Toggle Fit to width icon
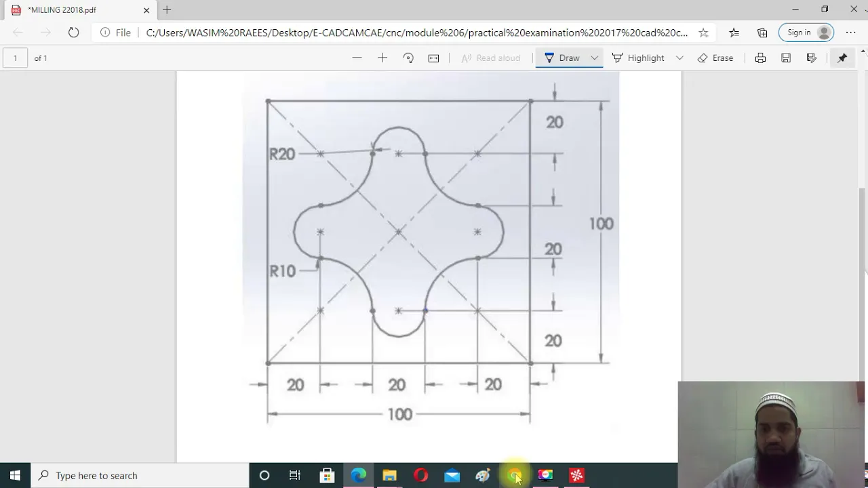The height and width of the screenshot is (488, 868). coord(434,58)
